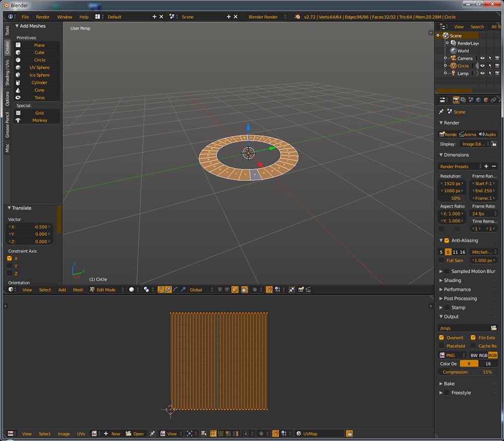Toggle the Anti-Aliasing checkbox
504x441 pixels.
click(447, 240)
